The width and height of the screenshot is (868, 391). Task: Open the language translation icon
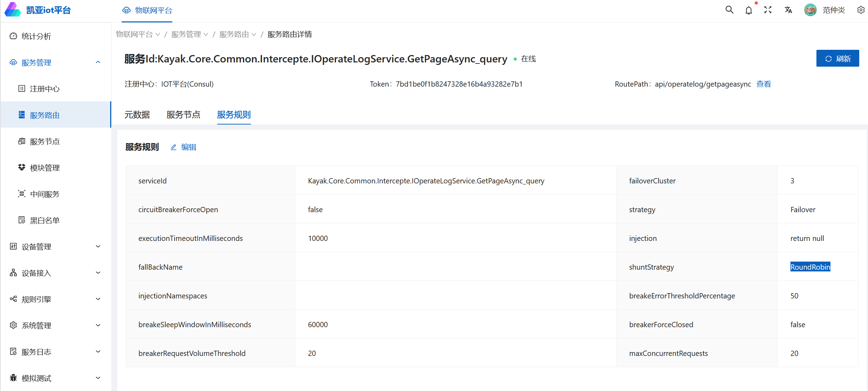click(x=788, y=10)
